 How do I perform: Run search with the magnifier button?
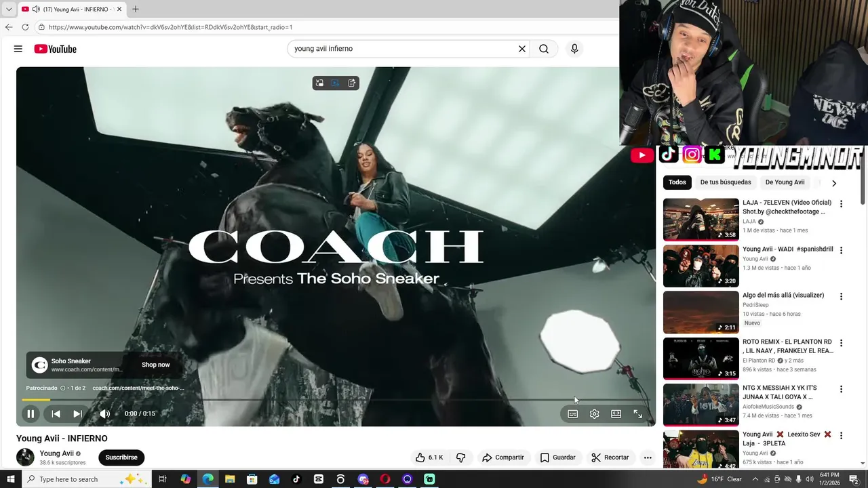(544, 49)
